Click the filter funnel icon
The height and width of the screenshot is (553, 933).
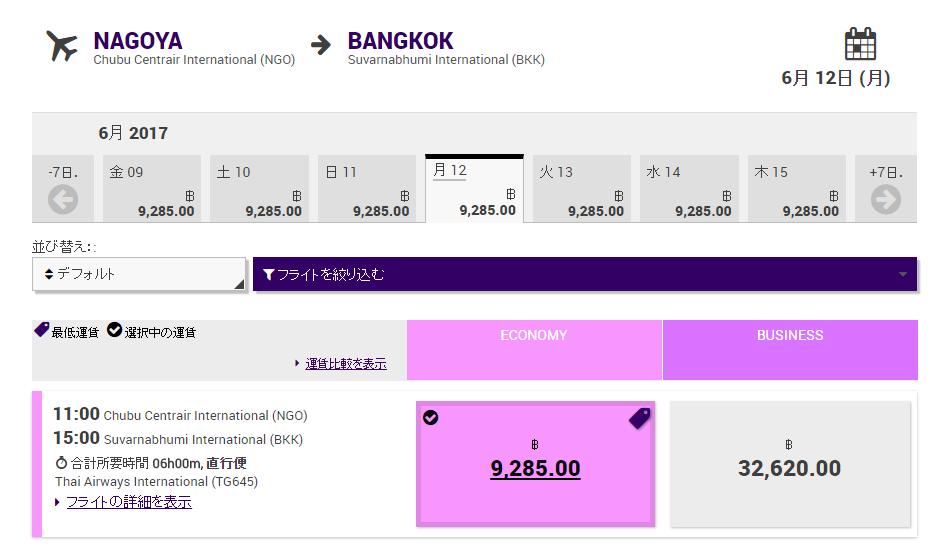(268, 274)
